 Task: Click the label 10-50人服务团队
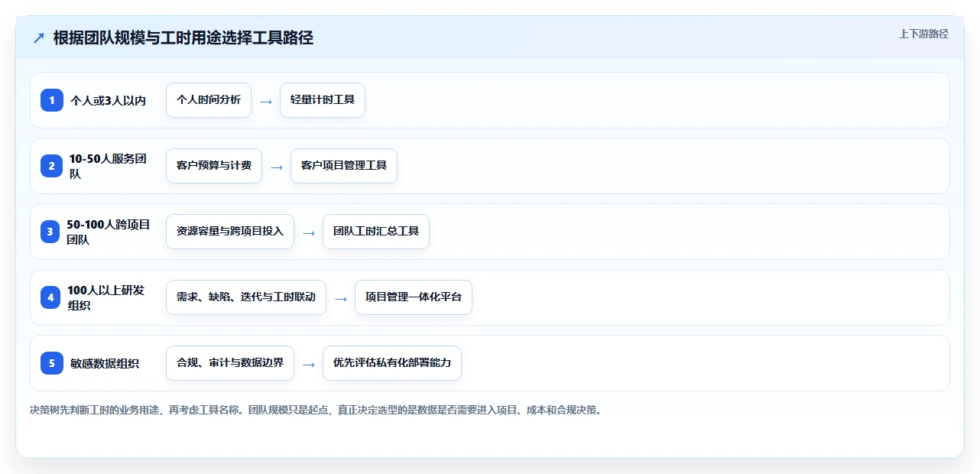108,166
